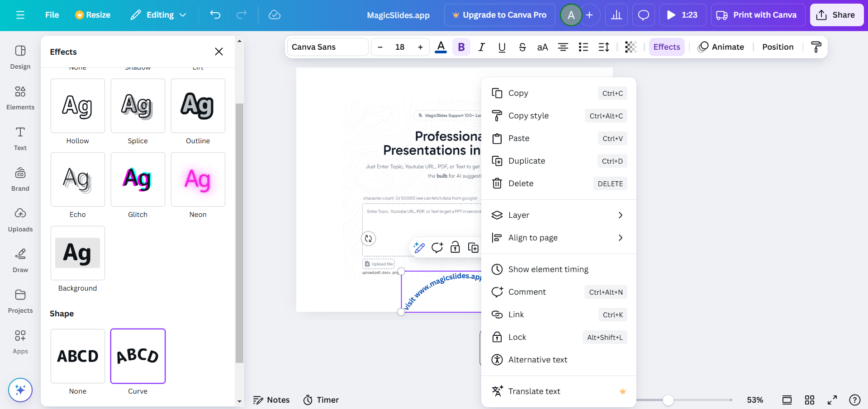Click Upgrade to Canva Pro
Screen dimensions: 868x409
coord(500,15)
